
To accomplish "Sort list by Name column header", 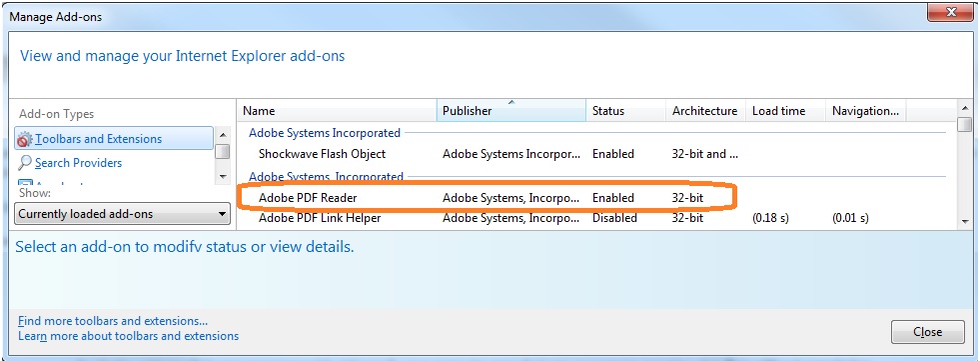I will [337, 111].
